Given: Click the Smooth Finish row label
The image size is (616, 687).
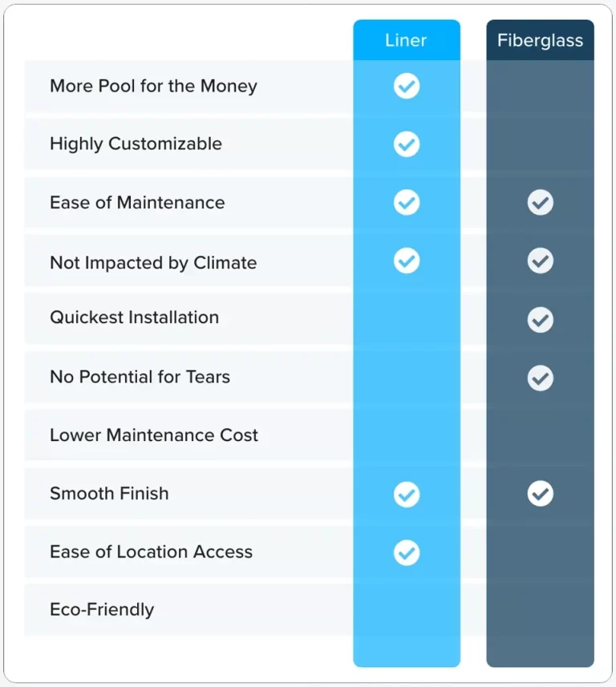Looking at the screenshot, I should 109,493.
